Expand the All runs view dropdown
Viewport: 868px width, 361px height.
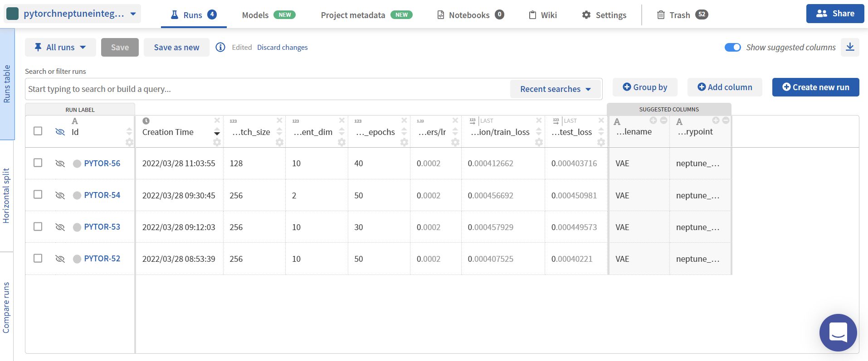60,47
